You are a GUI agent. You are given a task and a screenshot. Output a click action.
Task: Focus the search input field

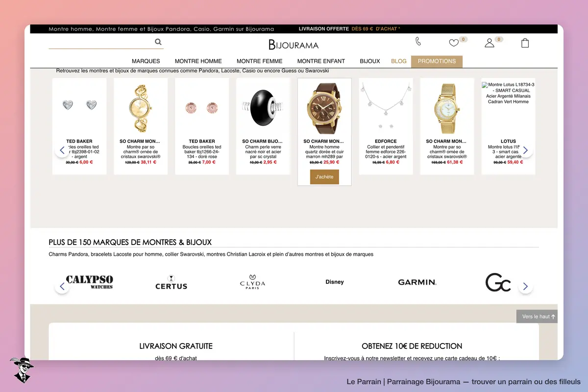tap(101, 42)
